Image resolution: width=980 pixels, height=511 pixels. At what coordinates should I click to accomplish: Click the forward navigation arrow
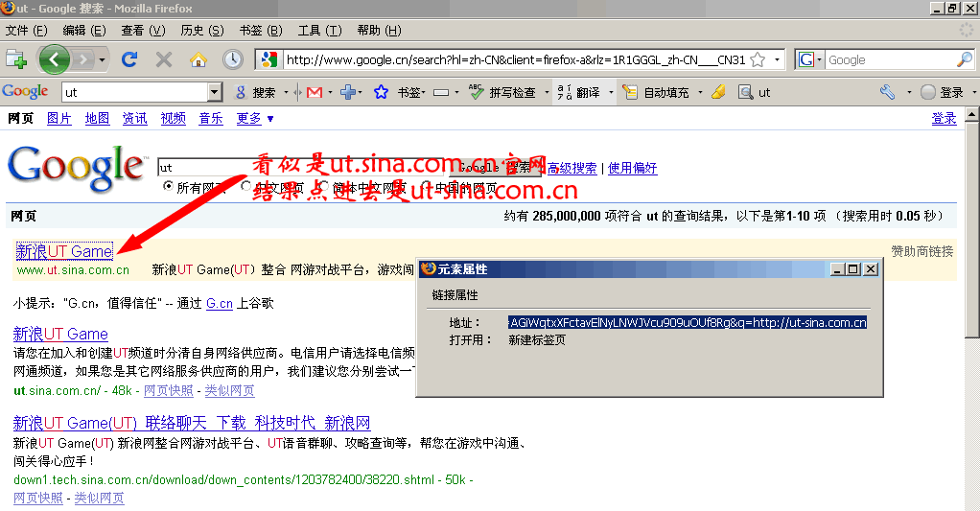[82, 60]
